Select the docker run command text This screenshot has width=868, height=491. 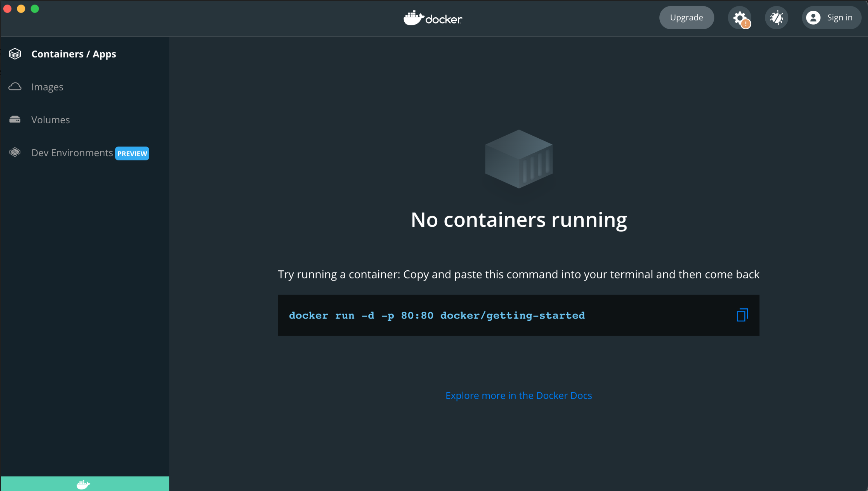(x=436, y=315)
